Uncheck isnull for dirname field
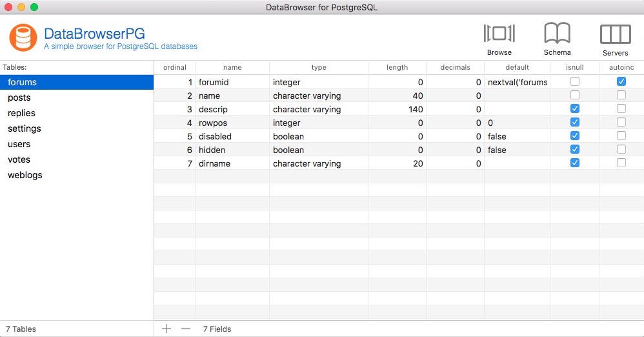This screenshot has width=644, height=337. click(x=575, y=163)
